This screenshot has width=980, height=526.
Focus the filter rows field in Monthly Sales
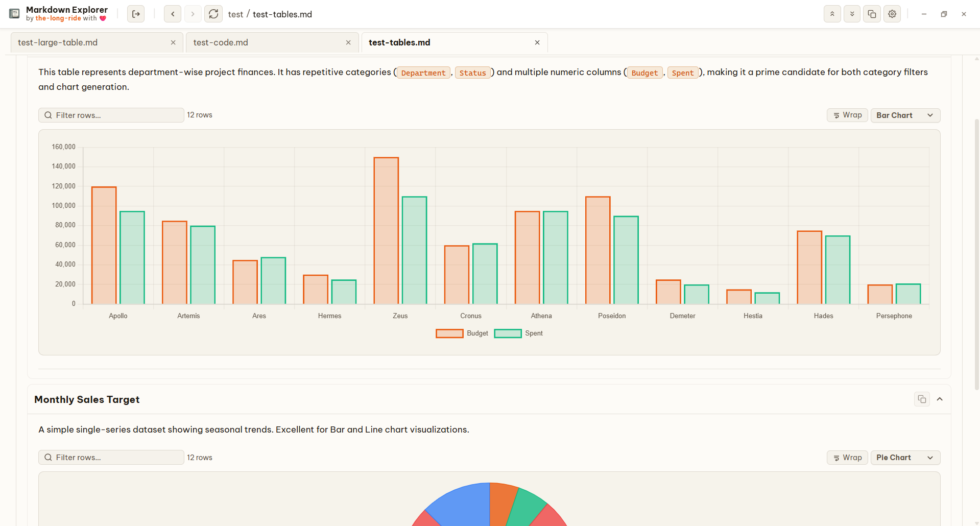click(x=111, y=457)
